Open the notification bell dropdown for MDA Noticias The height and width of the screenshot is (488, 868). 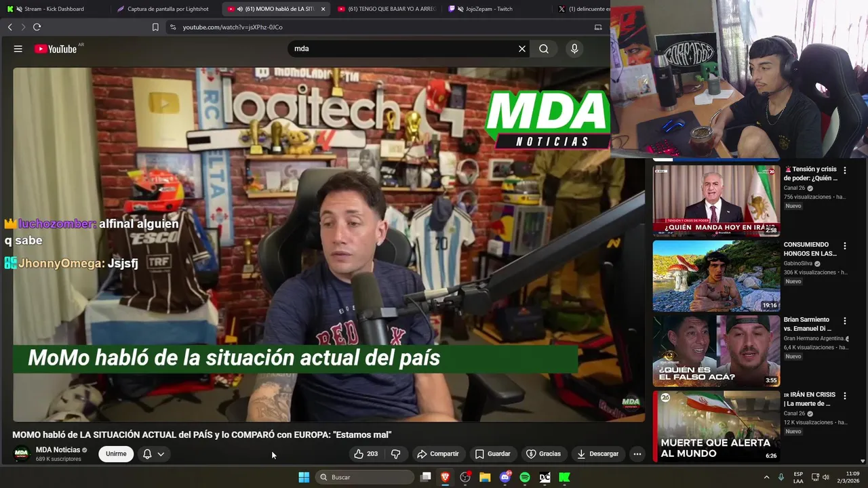click(x=153, y=454)
